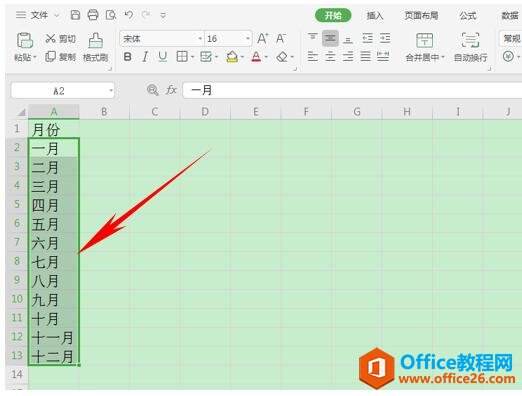Select the 格式刷 format painter

point(96,47)
